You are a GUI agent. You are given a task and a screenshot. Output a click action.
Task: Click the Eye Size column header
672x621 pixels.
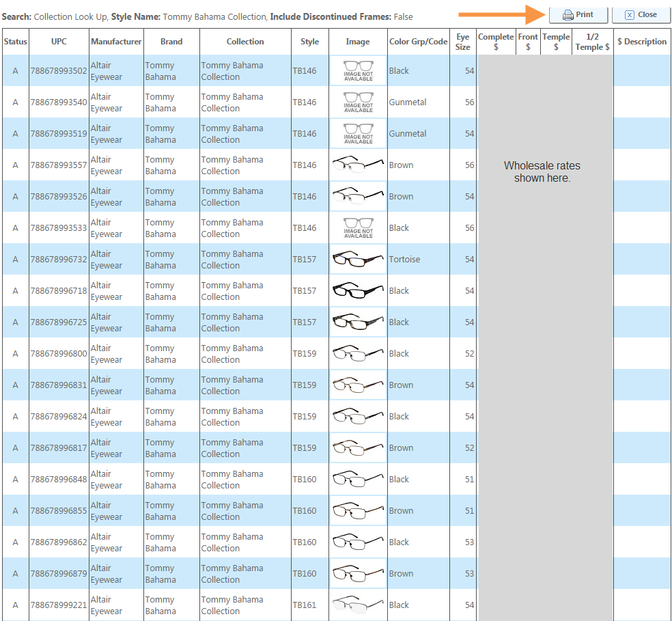(463, 42)
